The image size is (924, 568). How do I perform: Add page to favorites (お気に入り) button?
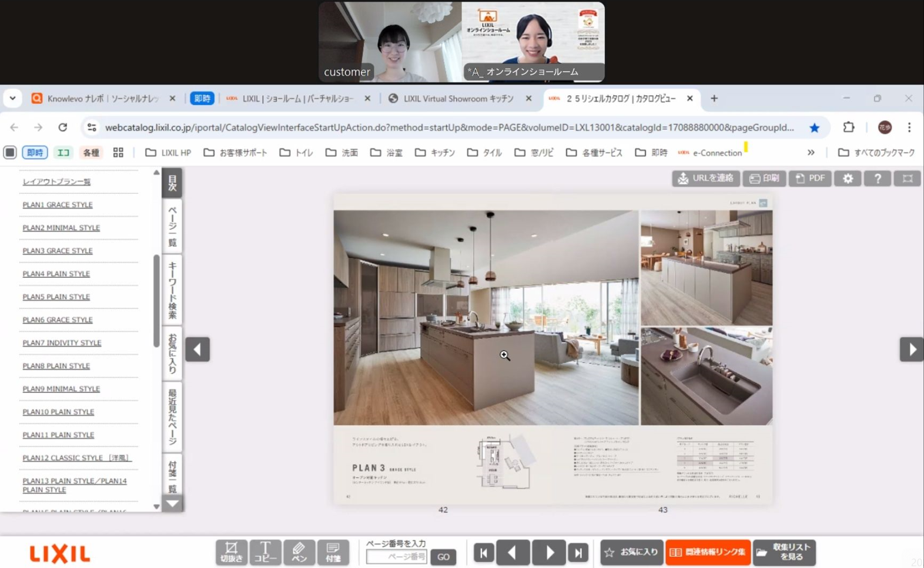[x=632, y=553]
